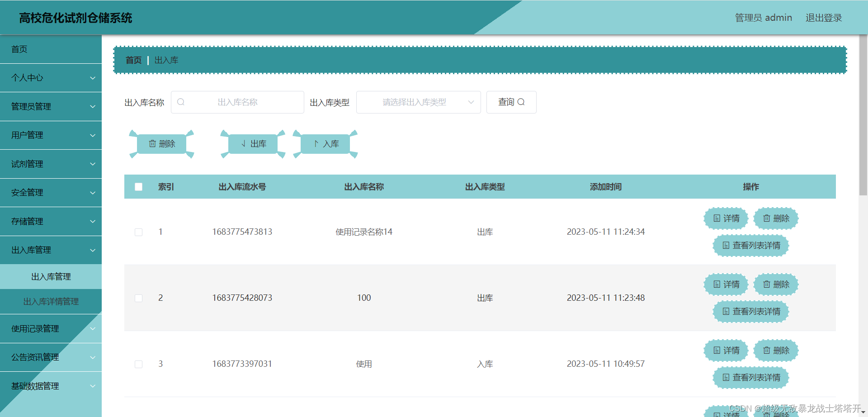868x417 pixels.
Task: Expand 试剂管理 sidebar chevron
Action: click(93, 164)
